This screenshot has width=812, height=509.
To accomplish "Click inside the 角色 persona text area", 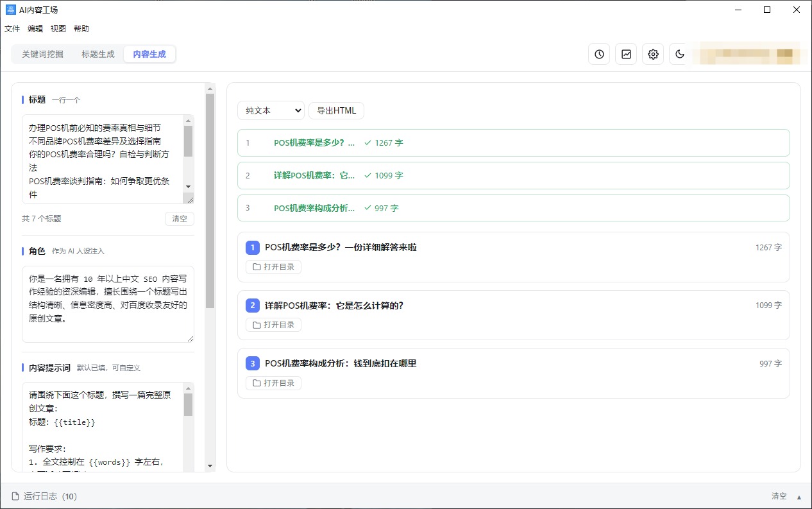I will [108, 304].
